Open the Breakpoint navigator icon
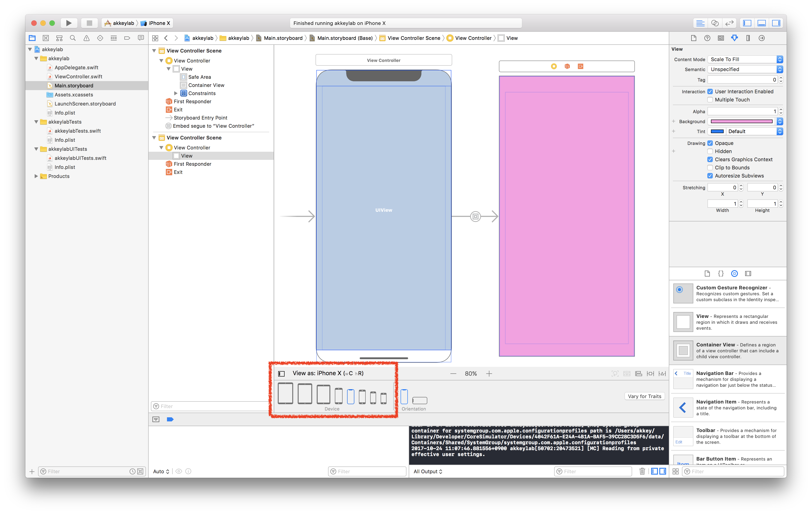 coord(127,38)
